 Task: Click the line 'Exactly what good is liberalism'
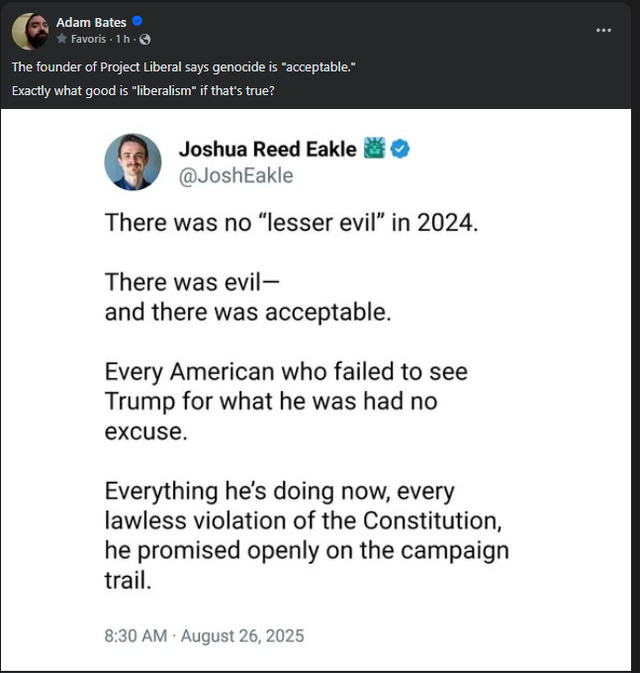[x=142, y=92]
